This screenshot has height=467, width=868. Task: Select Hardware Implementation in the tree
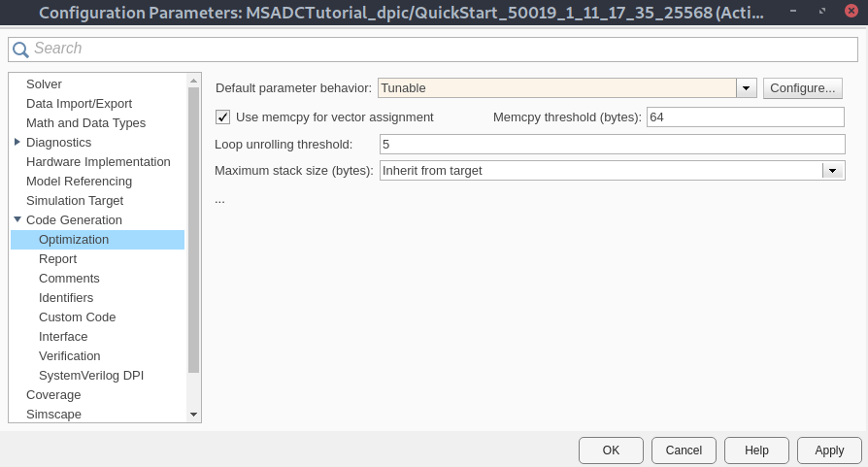click(98, 162)
